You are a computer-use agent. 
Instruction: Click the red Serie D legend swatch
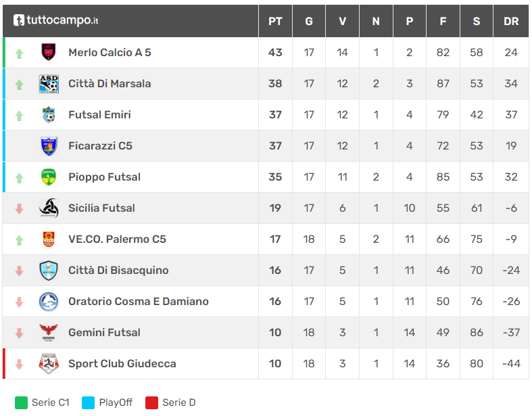(151, 403)
